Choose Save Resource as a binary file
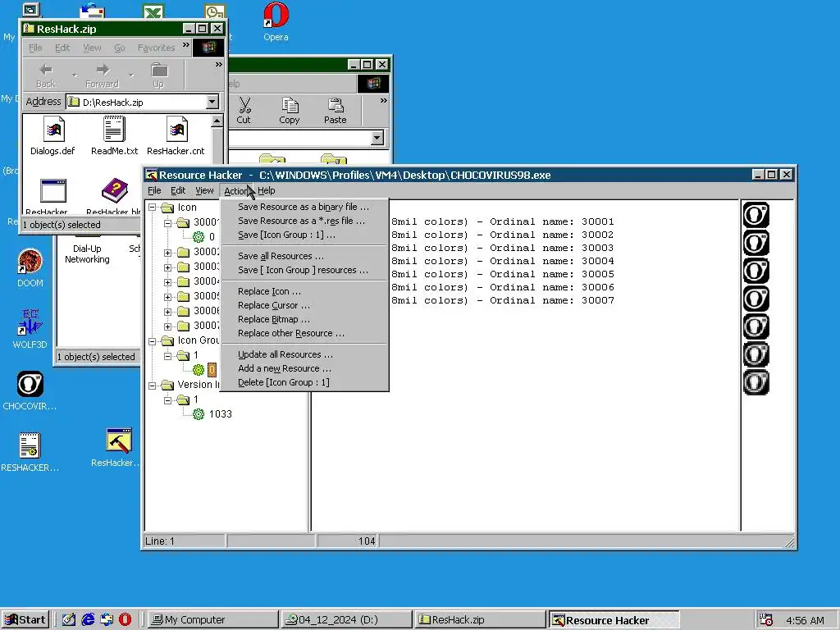Screen dimensions: 840x630 click(x=304, y=207)
